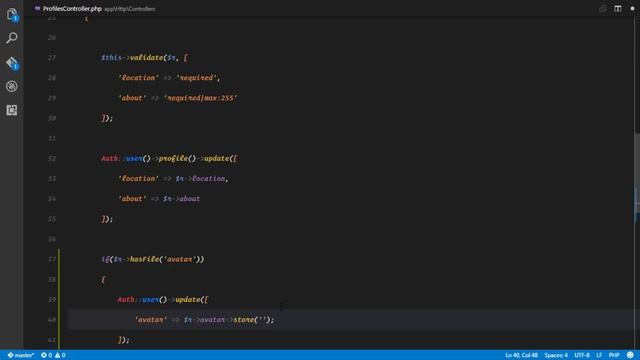Screen dimensions: 640x360
Task: Click the 'location' => 'required' line
Action: coord(169,78)
